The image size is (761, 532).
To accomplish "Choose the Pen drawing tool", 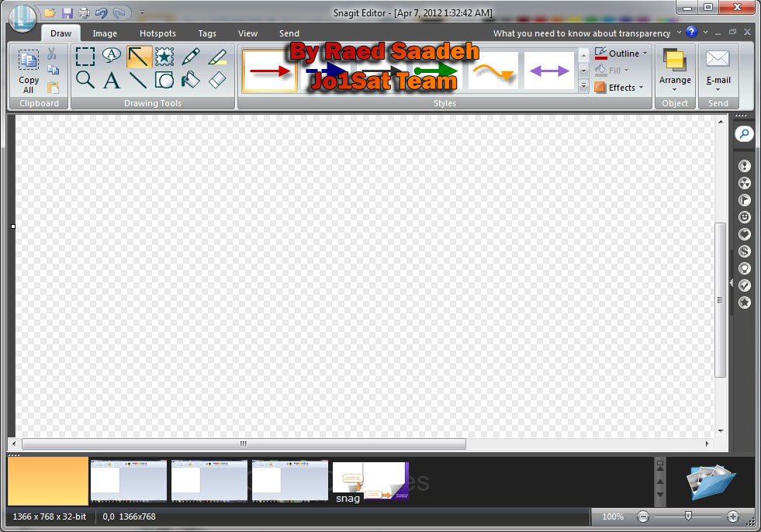I will coord(191,57).
